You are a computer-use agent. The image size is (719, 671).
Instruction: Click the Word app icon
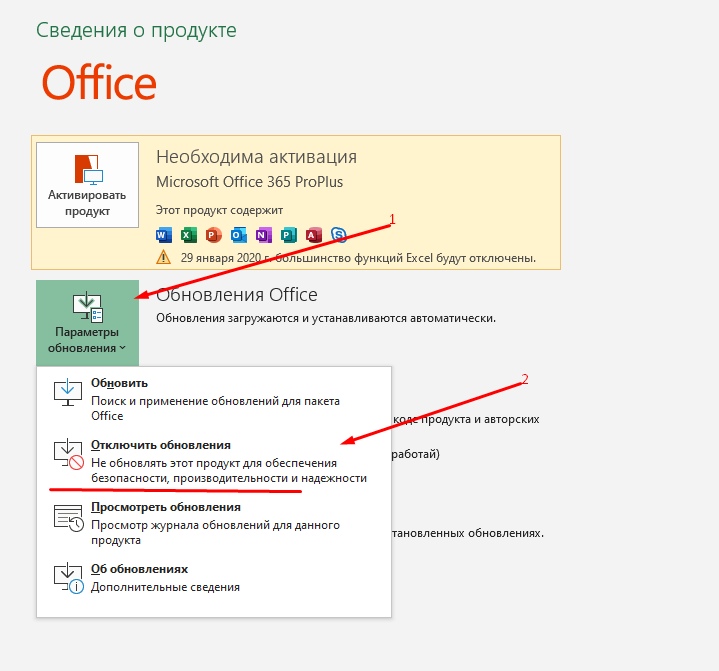(164, 235)
